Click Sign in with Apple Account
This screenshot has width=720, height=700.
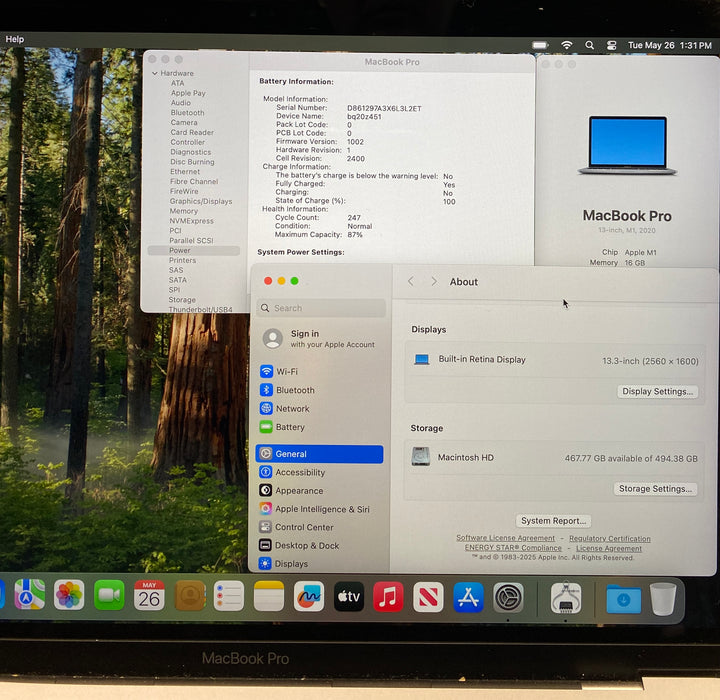tap(321, 339)
